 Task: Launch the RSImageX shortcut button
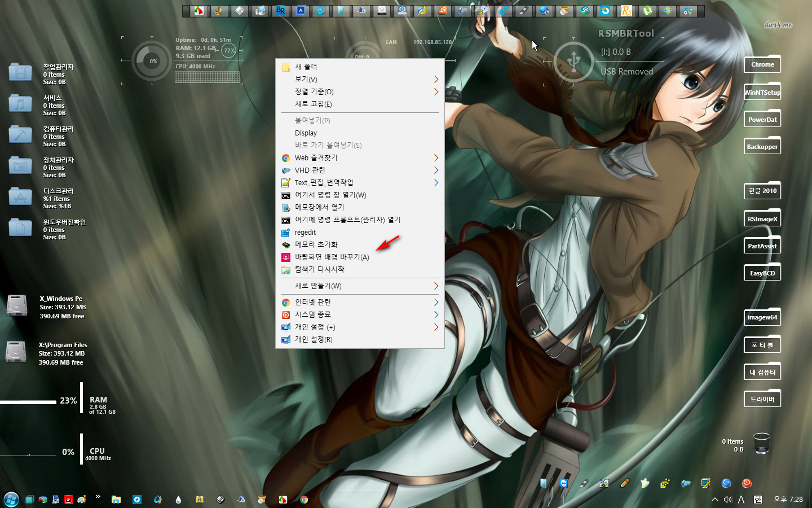tap(762, 218)
